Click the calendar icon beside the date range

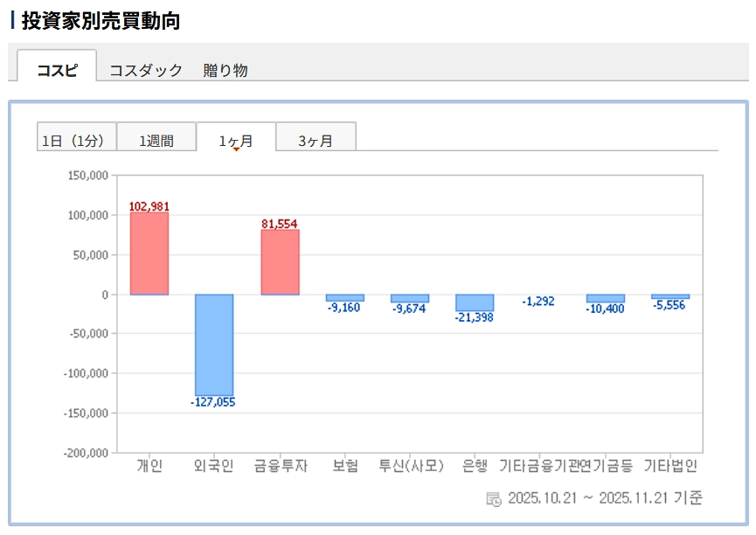[494, 498]
